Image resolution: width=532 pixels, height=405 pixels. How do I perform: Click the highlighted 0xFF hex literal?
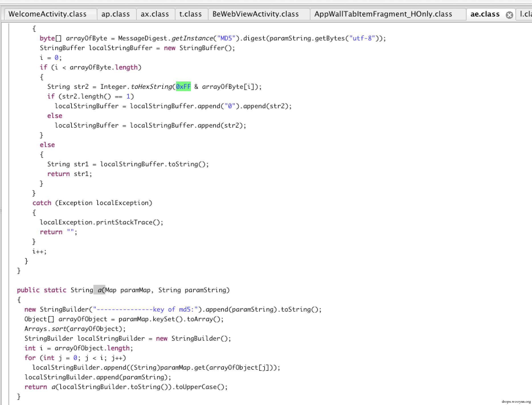(x=183, y=87)
